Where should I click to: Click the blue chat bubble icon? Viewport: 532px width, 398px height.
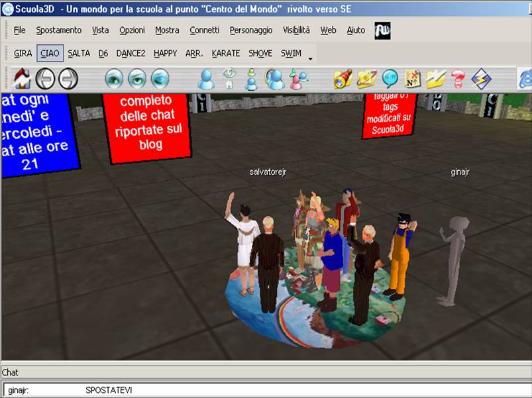click(390, 79)
